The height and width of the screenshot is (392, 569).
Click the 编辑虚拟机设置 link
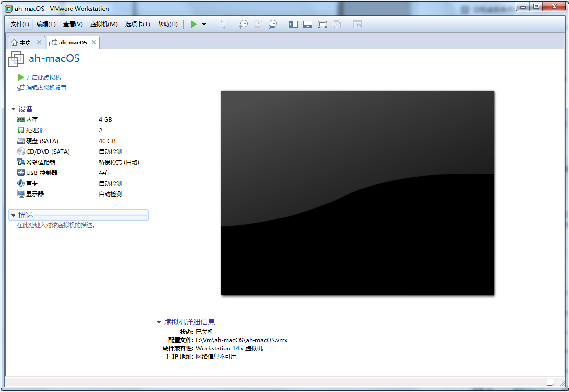pyautogui.click(x=46, y=88)
